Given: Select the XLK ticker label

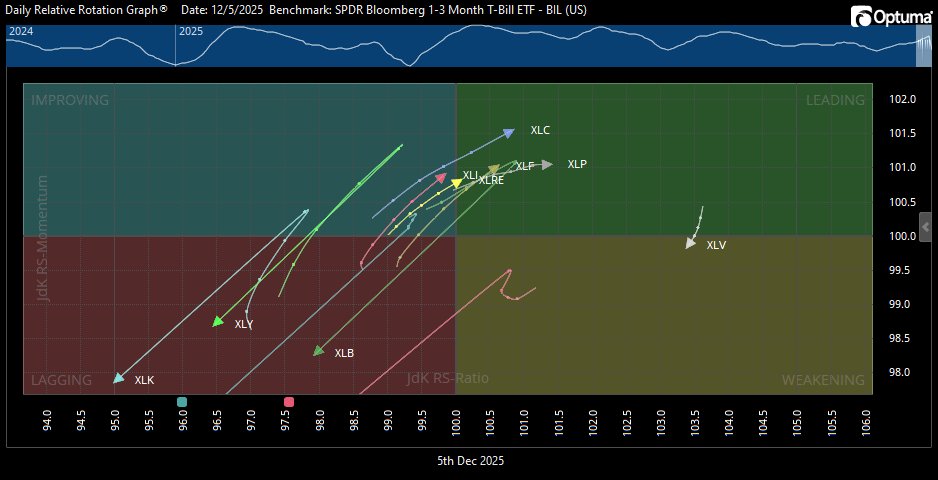Looking at the screenshot, I should tap(144, 379).
